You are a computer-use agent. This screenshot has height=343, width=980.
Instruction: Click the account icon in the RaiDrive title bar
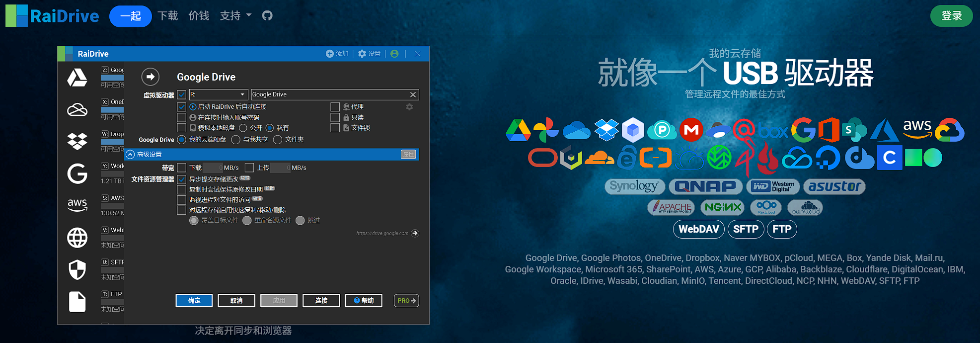[394, 54]
